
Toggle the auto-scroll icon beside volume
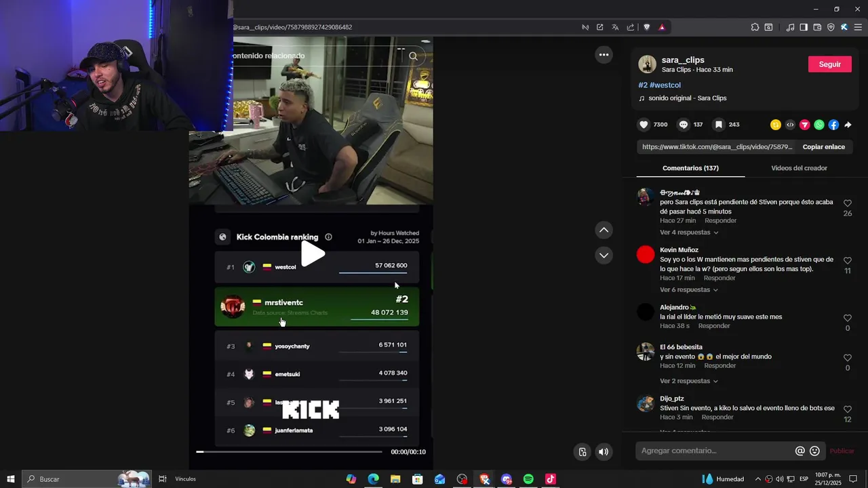583,452
